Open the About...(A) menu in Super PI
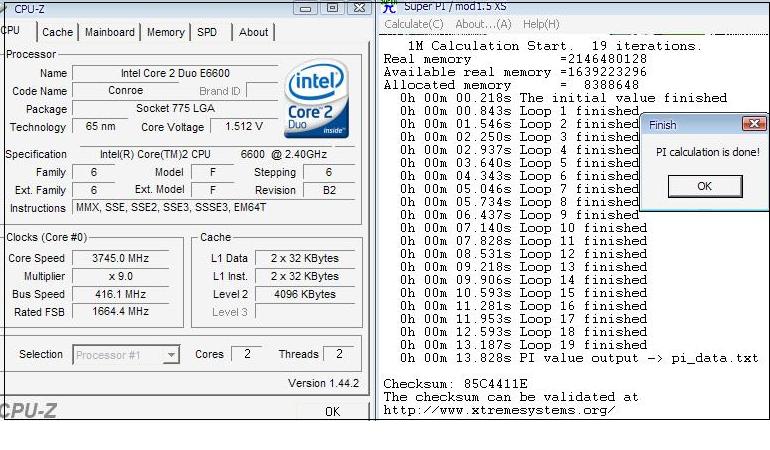The width and height of the screenshot is (770, 450). point(483,24)
